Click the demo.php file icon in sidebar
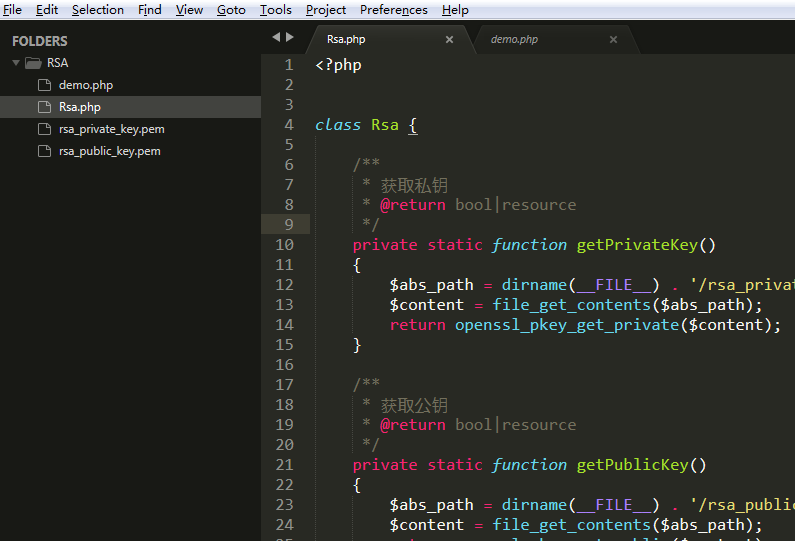795x541 pixels. click(x=43, y=85)
